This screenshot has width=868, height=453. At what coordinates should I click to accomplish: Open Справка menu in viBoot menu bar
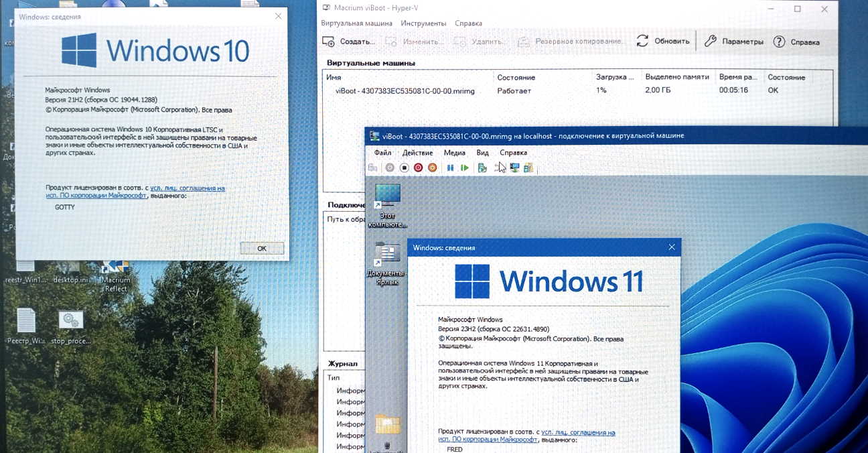(468, 23)
